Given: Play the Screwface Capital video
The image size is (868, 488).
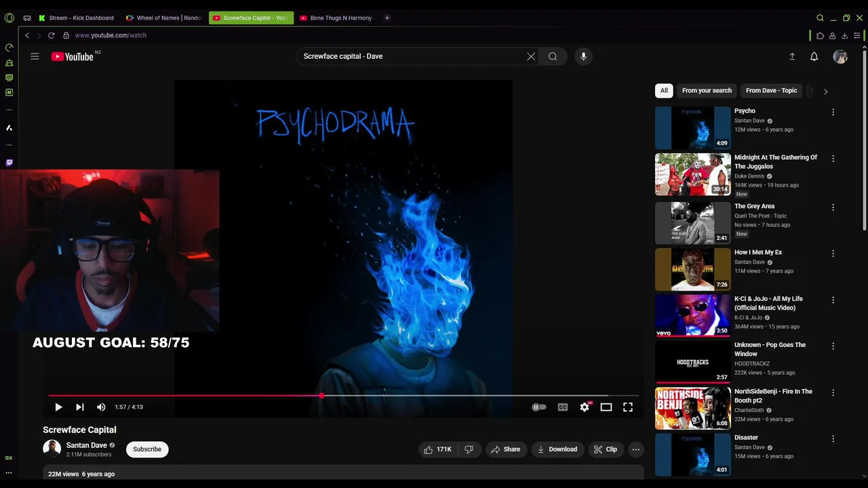Looking at the screenshot, I should (58, 407).
